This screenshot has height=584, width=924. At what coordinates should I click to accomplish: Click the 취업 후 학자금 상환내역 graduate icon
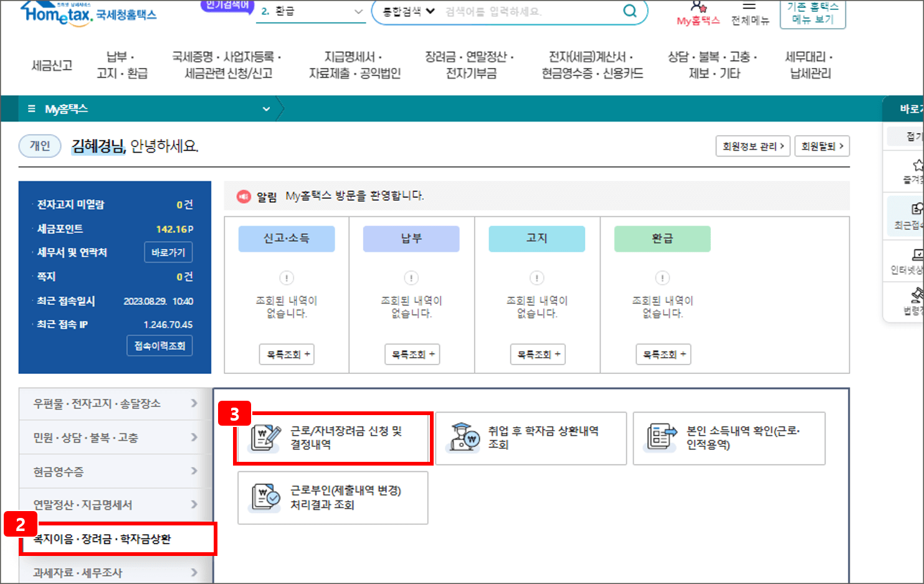(x=464, y=438)
